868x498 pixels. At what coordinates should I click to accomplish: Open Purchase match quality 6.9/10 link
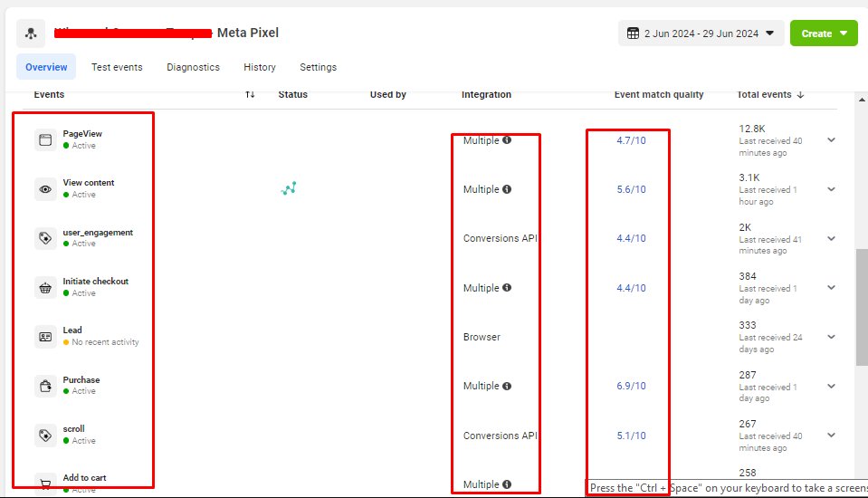tap(631, 386)
